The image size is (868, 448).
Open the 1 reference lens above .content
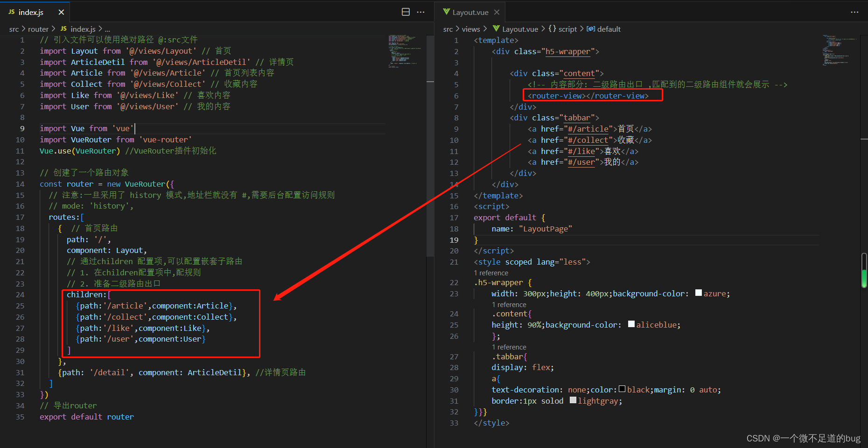[x=509, y=305]
